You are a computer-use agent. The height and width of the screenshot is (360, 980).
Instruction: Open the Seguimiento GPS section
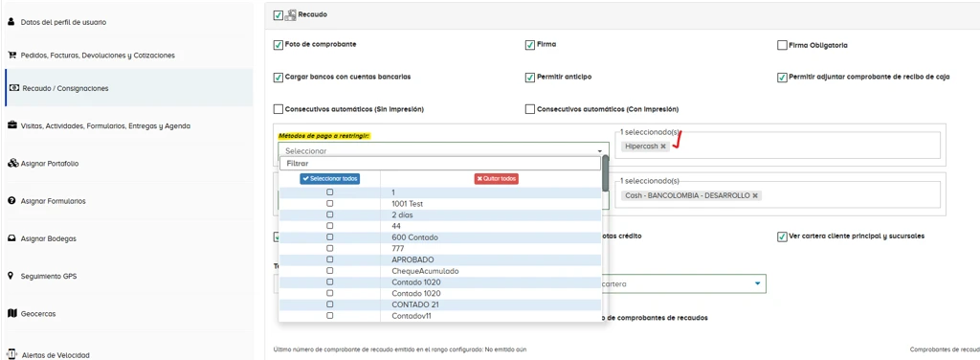[49, 277]
